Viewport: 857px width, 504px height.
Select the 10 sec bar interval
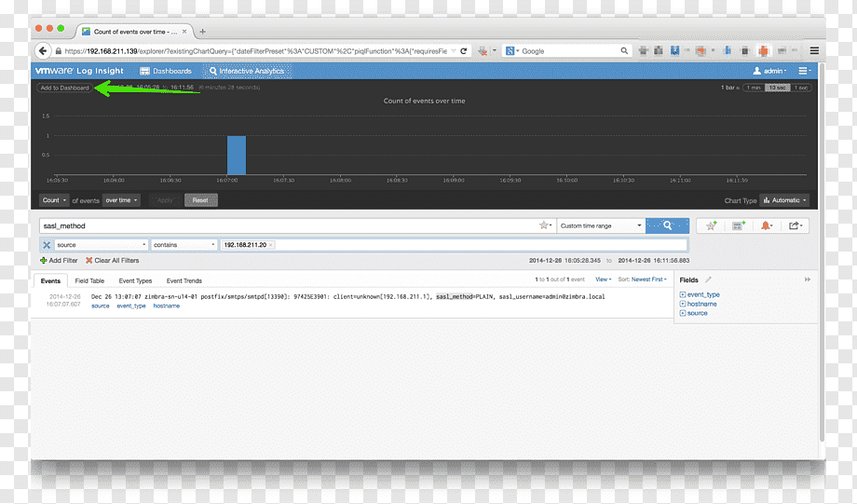pyautogui.click(x=777, y=88)
